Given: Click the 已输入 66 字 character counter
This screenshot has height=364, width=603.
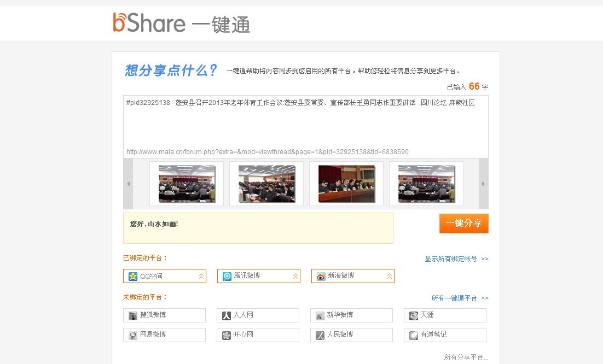Looking at the screenshot, I should [468, 87].
